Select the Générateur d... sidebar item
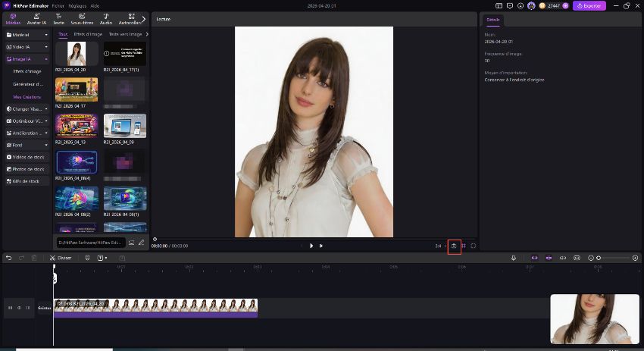The width and height of the screenshot is (644, 351). click(28, 84)
